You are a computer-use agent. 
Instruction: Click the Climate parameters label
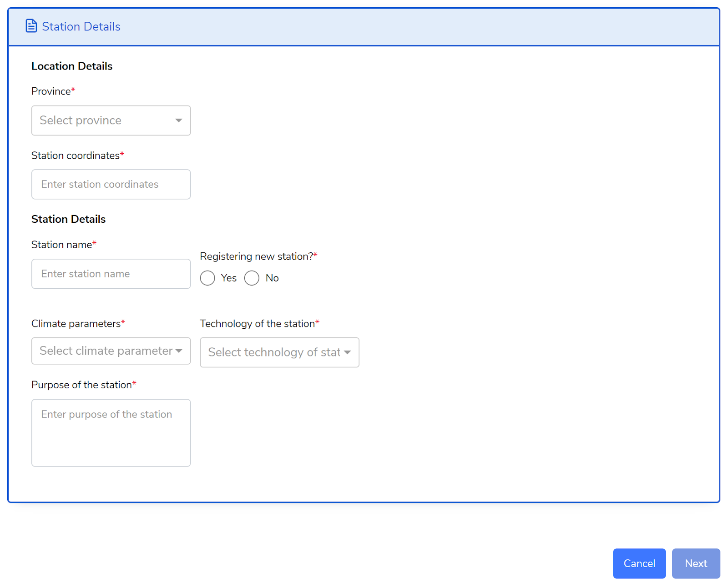pyautogui.click(x=78, y=323)
